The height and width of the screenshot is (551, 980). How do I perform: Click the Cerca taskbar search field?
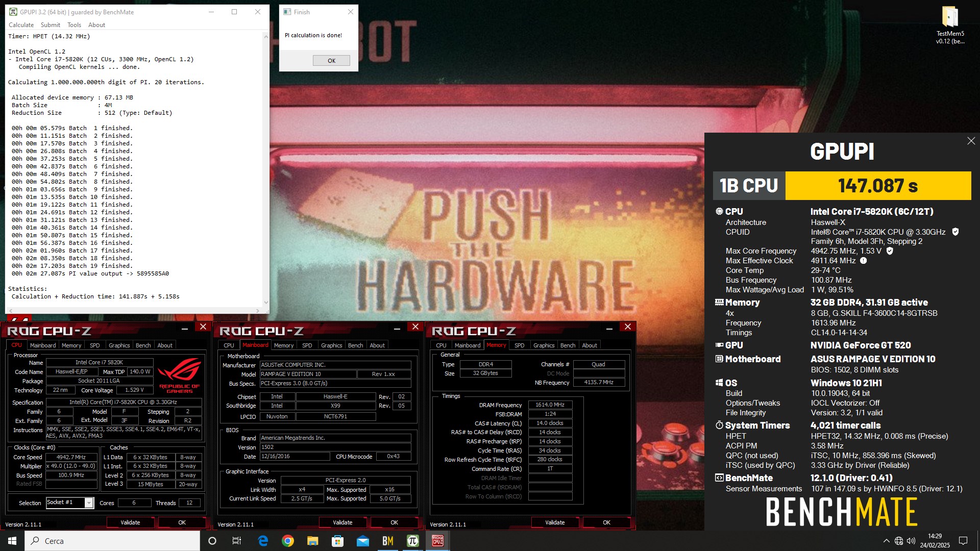(x=112, y=541)
